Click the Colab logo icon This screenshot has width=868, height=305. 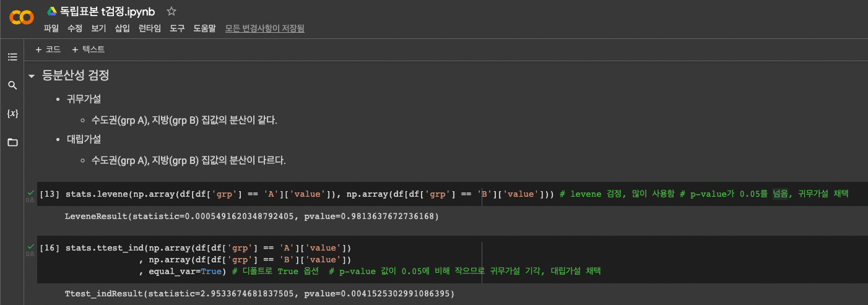[x=22, y=17]
